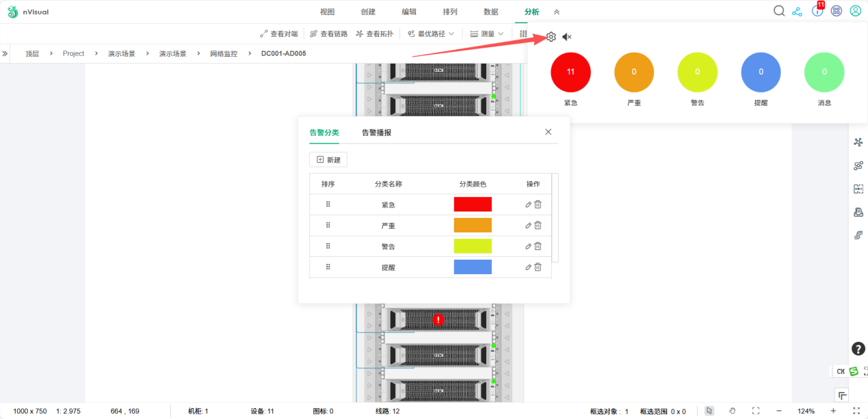The height and width of the screenshot is (419, 868).
Task: Click the yellow 警告 alarm circle
Action: 697,72
